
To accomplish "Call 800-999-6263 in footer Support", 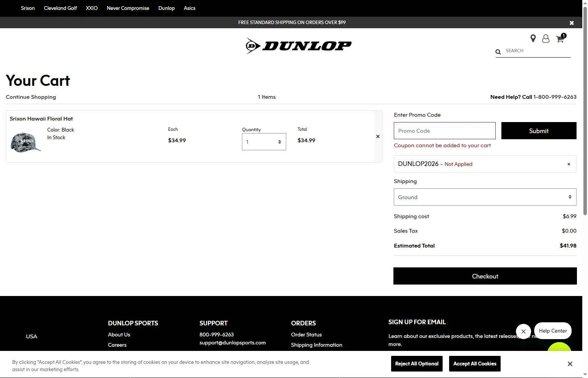I will click(217, 335).
